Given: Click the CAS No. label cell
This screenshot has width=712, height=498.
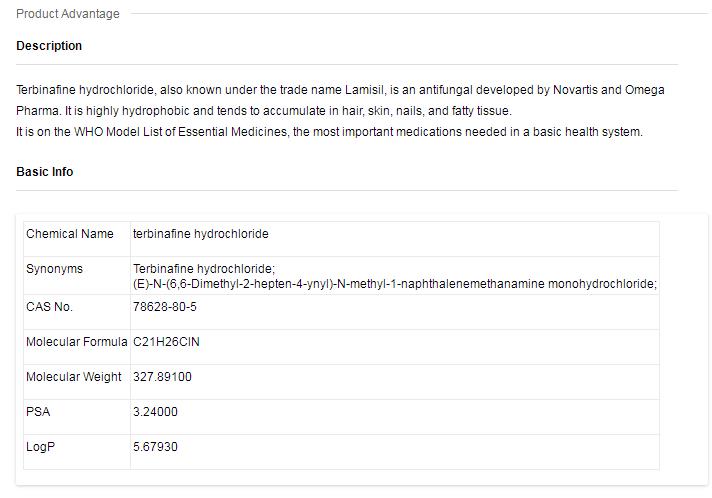Looking at the screenshot, I should pos(50,307).
